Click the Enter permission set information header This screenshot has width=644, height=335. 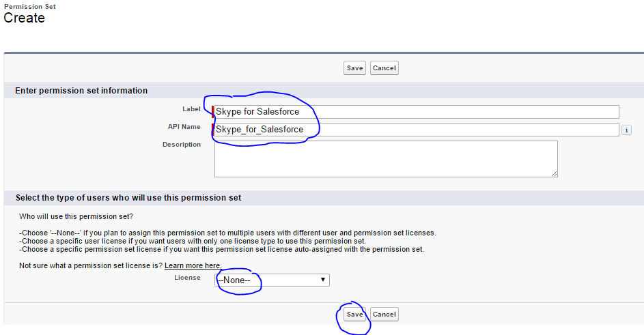coord(81,91)
